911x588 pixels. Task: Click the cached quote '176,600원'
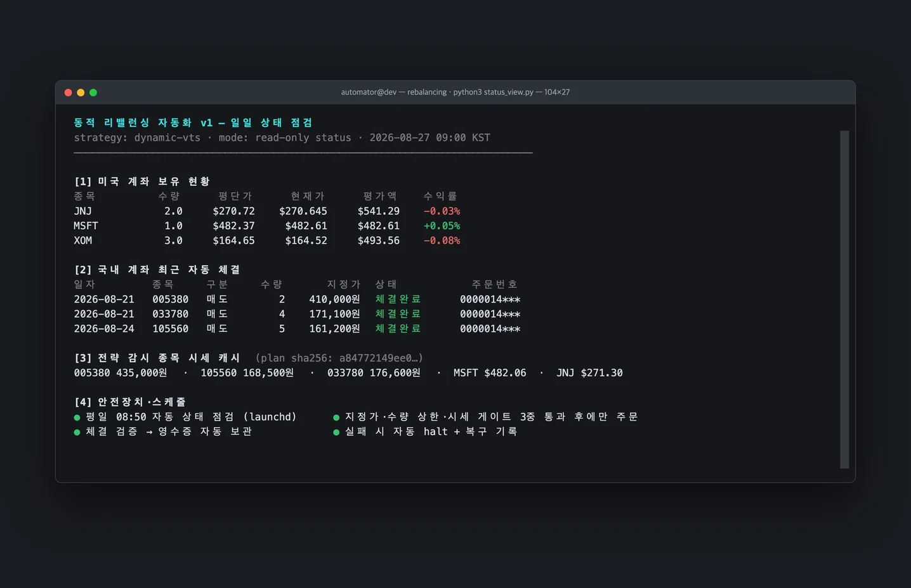pos(395,373)
